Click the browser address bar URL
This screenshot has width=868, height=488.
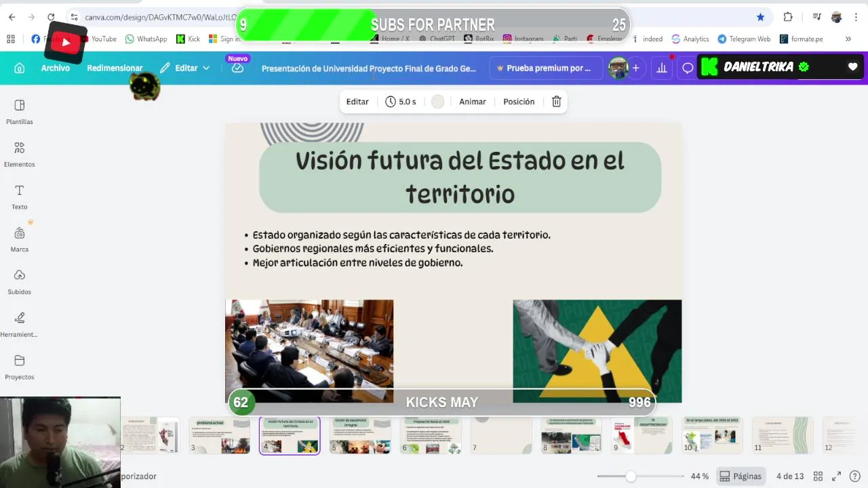click(x=160, y=17)
